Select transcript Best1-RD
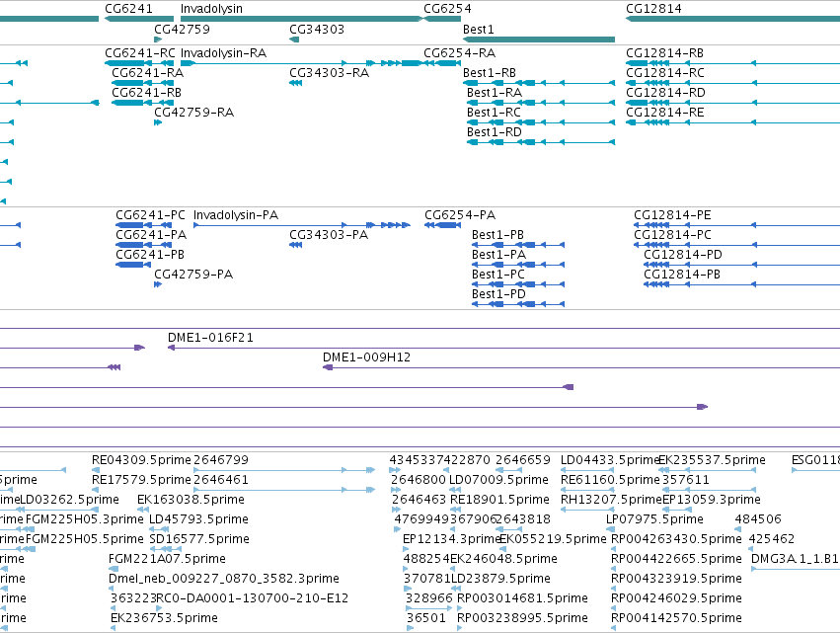840x633 pixels. coord(494,132)
